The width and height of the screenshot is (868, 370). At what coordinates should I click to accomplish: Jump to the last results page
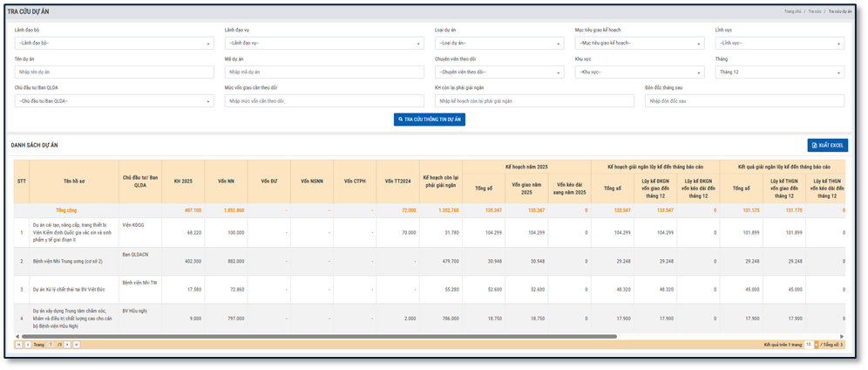click(77, 345)
